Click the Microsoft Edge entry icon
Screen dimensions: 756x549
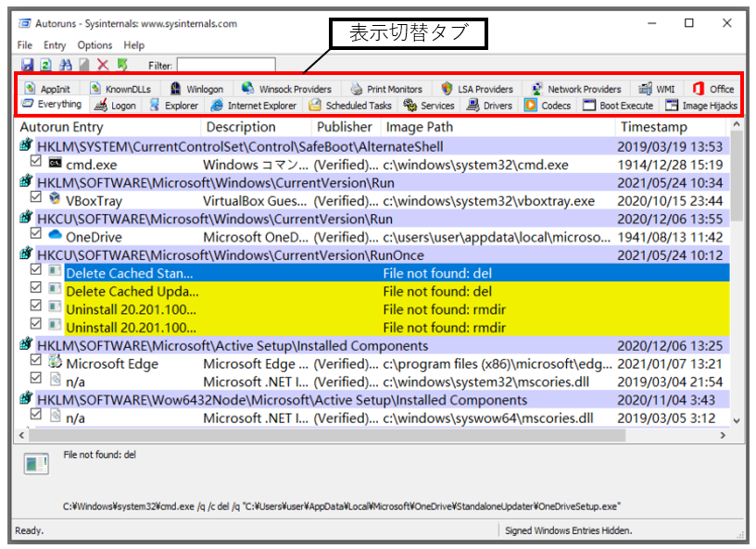click(x=55, y=361)
